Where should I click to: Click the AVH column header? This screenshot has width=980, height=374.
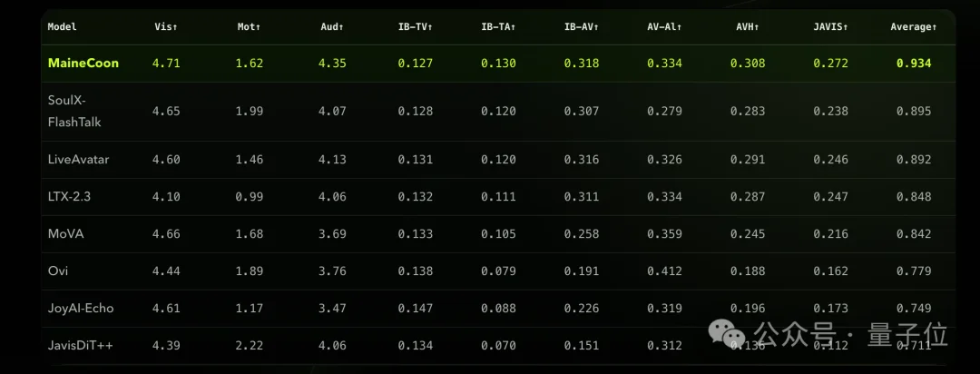tap(748, 27)
